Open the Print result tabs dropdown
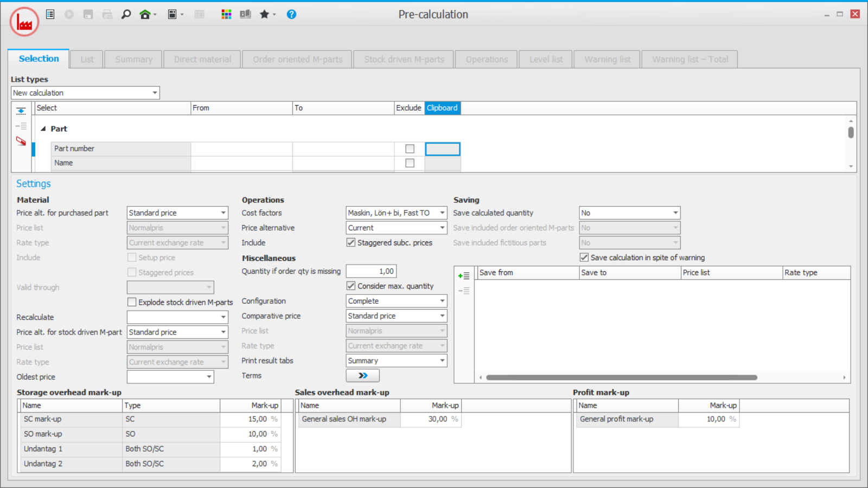Viewport: 868px width, 488px height. point(442,361)
